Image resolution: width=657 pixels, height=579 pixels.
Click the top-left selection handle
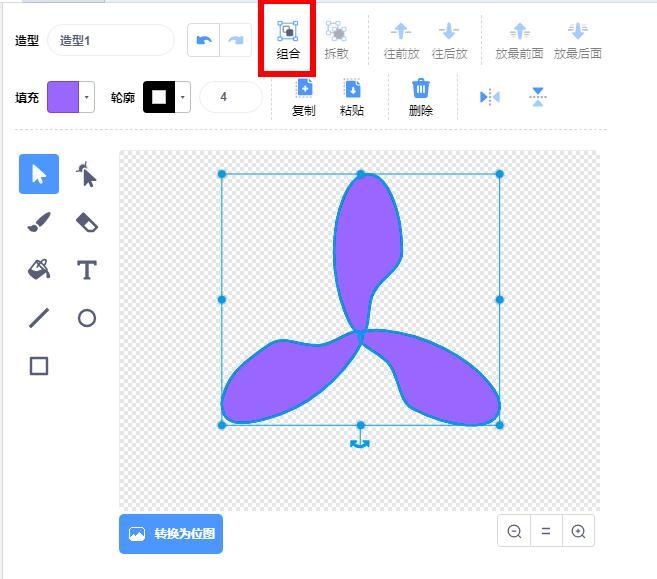tap(222, 174)
